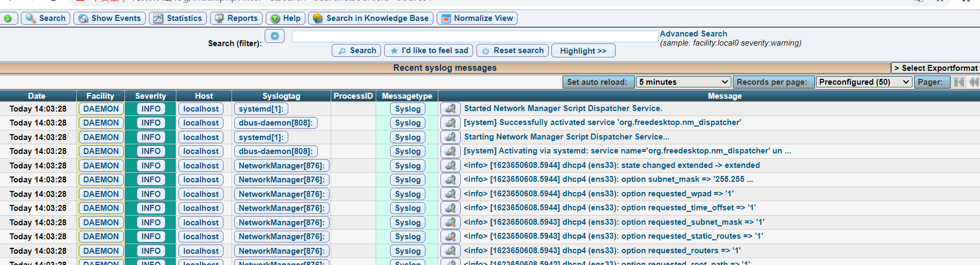Open details icon for option subnet_mask row
The height and width of the screenshot is (265, 980).
(451, 180)
